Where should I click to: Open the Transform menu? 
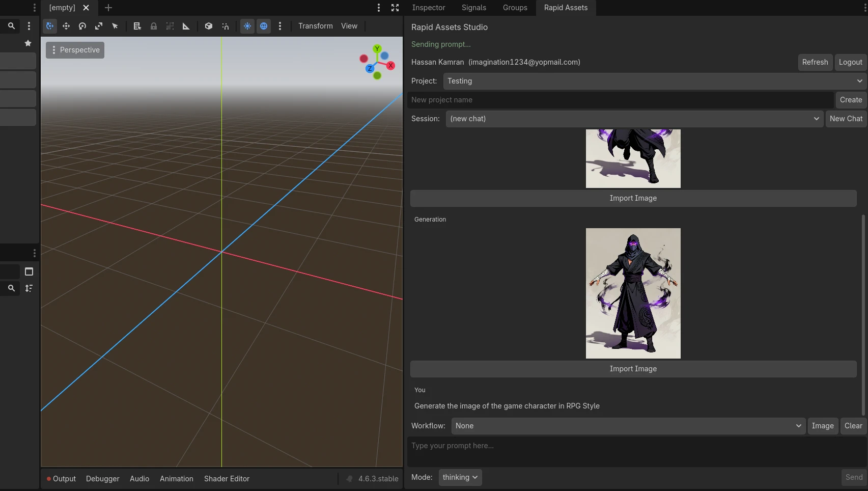[x=316, y=26]
